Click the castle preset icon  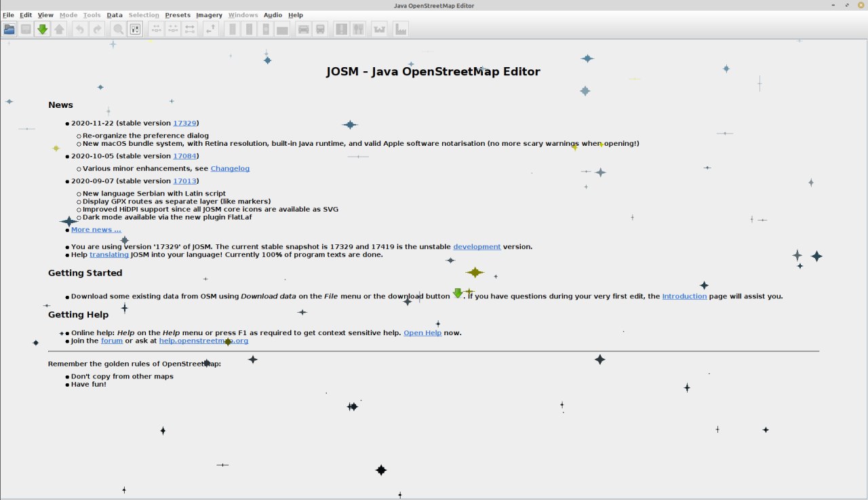(379, 29)
